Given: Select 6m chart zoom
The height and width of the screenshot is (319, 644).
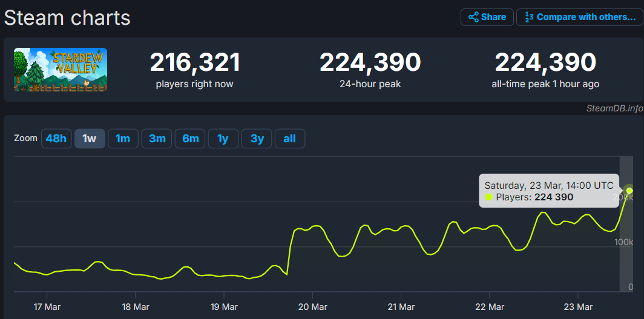Looking at the screenshot, I should coord(190,139).
